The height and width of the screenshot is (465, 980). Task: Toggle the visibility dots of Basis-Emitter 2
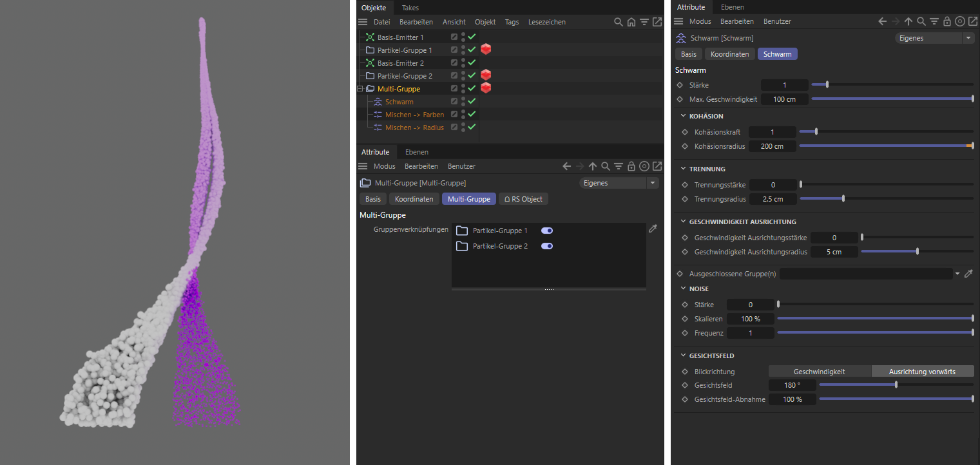pyautogui.click(x=463, y=63)
